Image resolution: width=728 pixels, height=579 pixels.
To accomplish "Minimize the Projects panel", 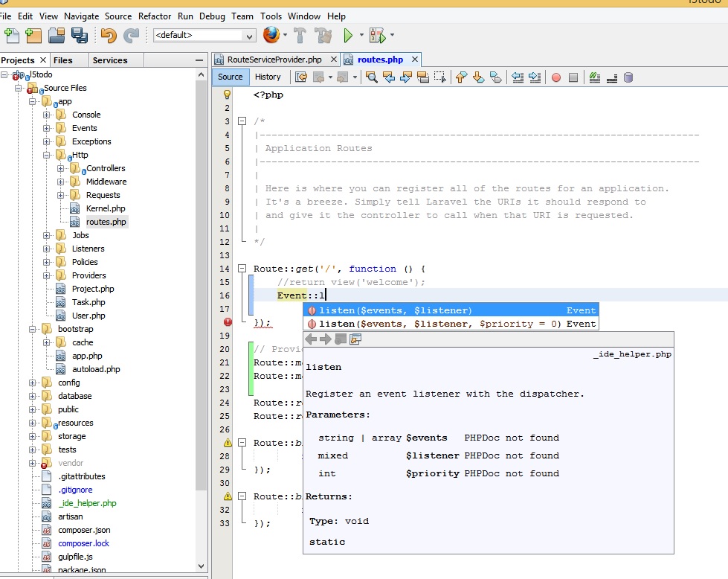I will [199, 60].
